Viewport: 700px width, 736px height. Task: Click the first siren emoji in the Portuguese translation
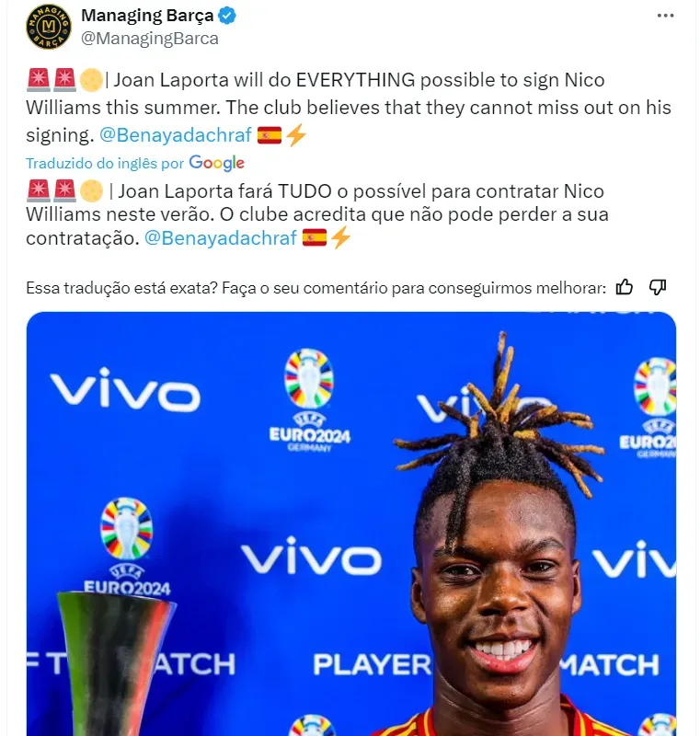pyautogui.click(x=39, y=191)
